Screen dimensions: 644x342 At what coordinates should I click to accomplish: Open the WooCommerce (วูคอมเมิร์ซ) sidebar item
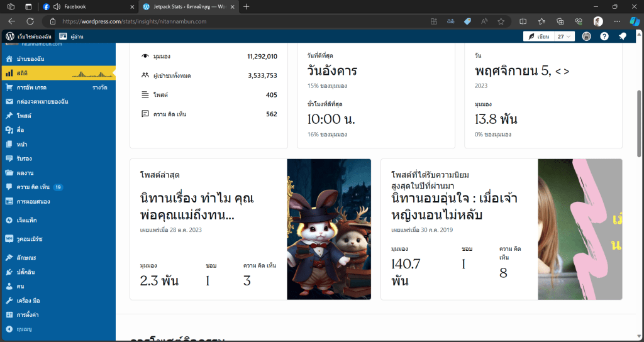[x=29, y=239]
